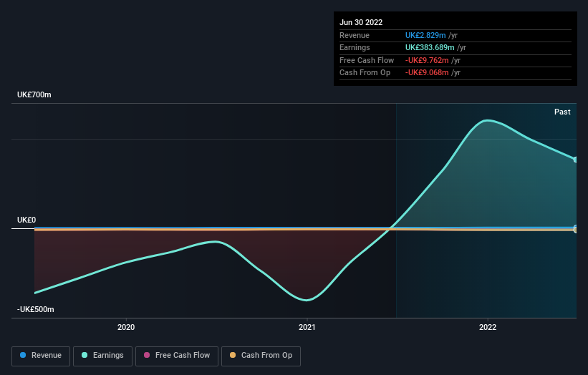Image resolution: width=588 pixels, height=375 pixels.
Task: Select the 2022 x-axis label
Action: (488, 327)
